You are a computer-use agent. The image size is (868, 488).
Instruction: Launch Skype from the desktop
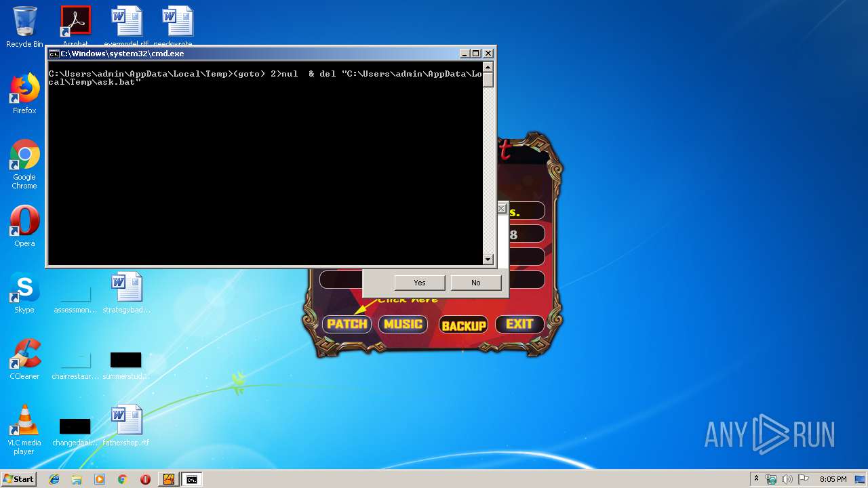point(24,293)
